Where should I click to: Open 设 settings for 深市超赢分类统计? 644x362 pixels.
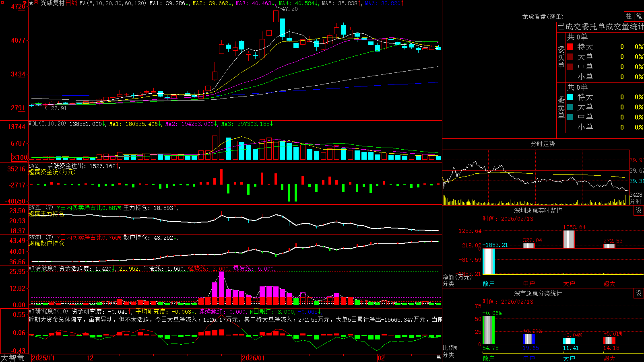[x=639, y=293]
